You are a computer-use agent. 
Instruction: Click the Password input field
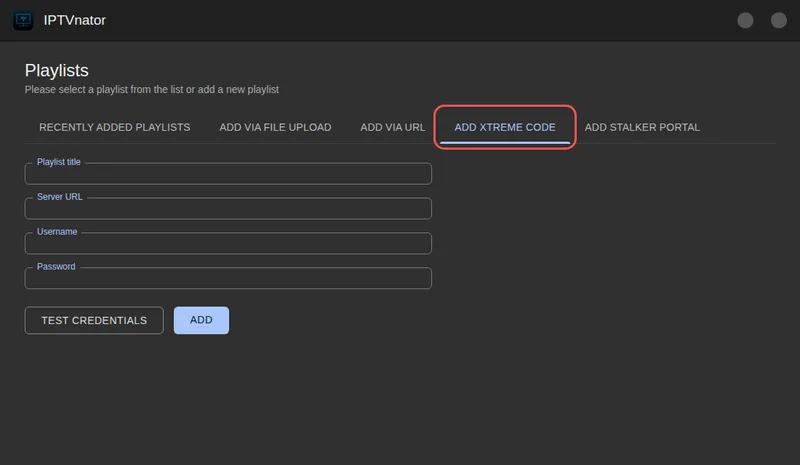[228, 278]
